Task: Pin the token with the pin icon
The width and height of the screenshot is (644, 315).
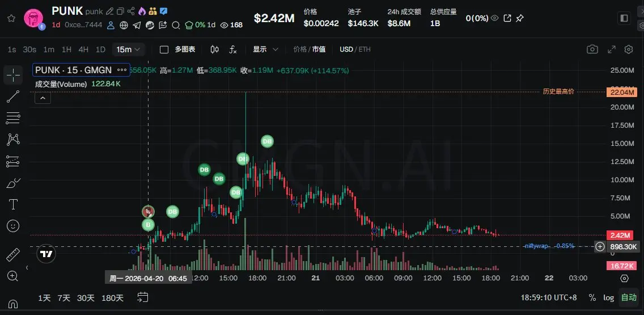Action: pyautogui.click(x=520, y=18)
